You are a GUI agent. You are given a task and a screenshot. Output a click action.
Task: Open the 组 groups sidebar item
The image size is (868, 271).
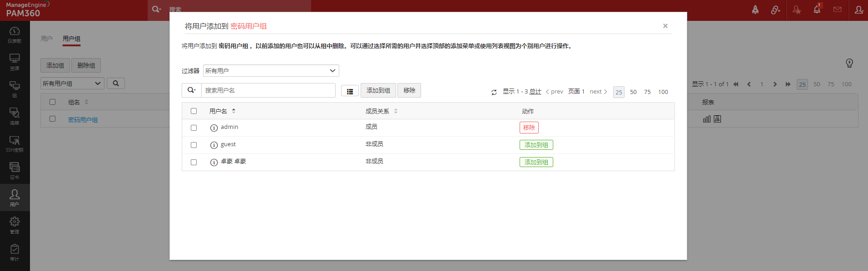(15, 89)
